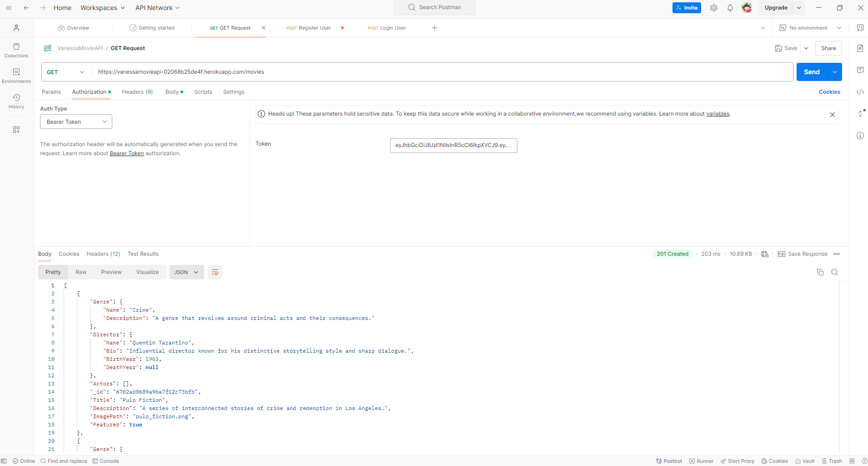Open the No environment selector
This screenshot has width=868, height=466.
(810, 28)
